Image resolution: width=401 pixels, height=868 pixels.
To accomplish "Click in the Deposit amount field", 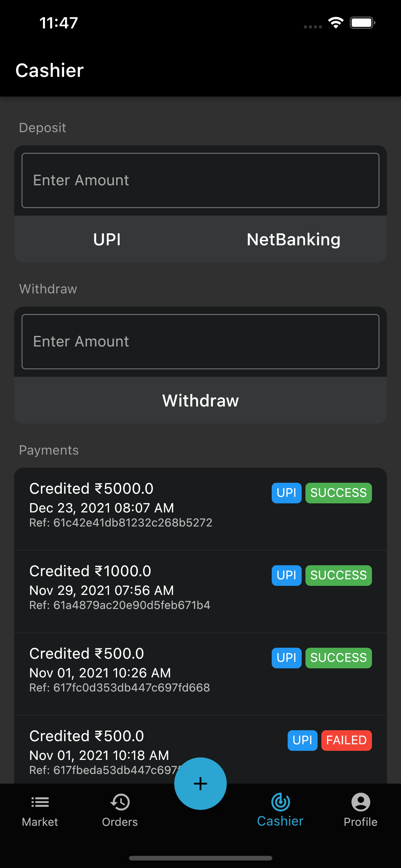I will (x=200, y=180).
